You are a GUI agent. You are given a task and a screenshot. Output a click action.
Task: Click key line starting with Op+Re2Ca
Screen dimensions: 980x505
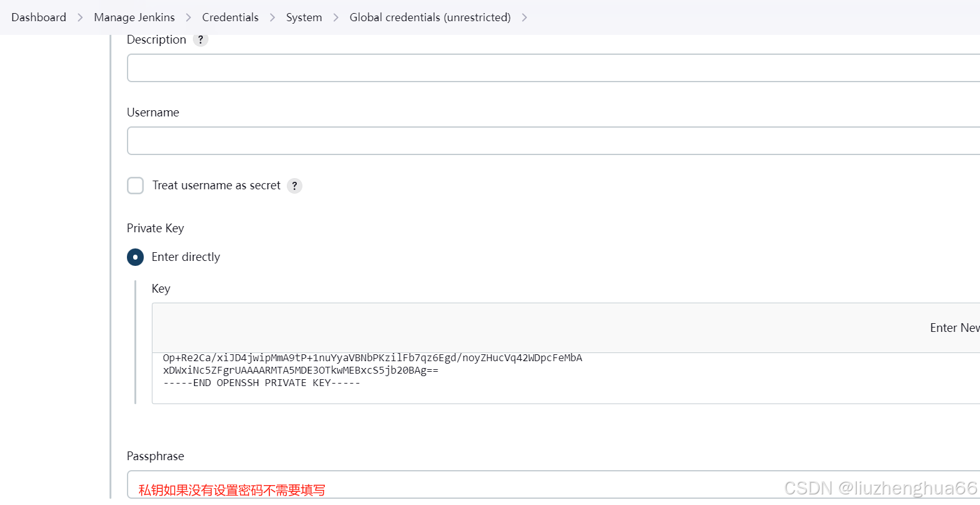point(373,358)
